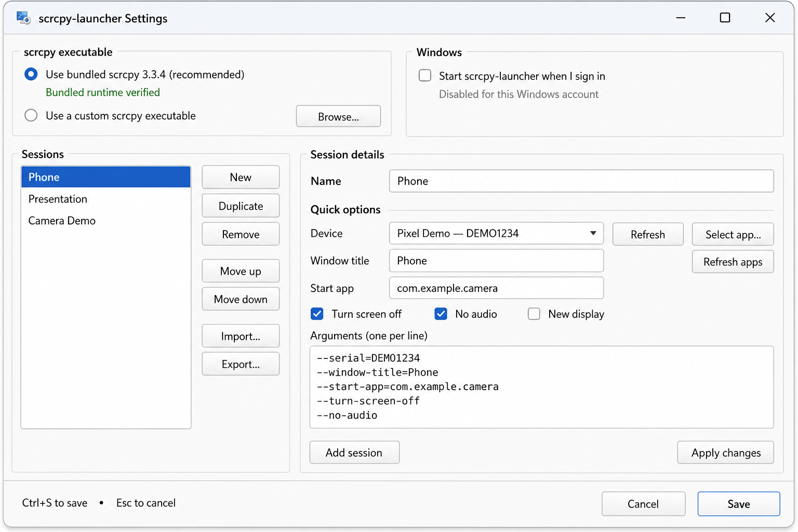The width and height of the screenshot is (798, 532).
Task: Uncheck the Turn screen off checkbox
Action: 317,314
